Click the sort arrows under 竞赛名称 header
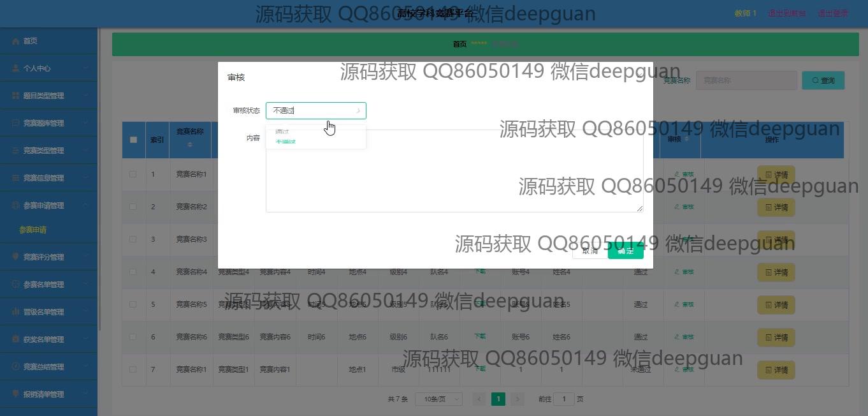 coord(190,145)
